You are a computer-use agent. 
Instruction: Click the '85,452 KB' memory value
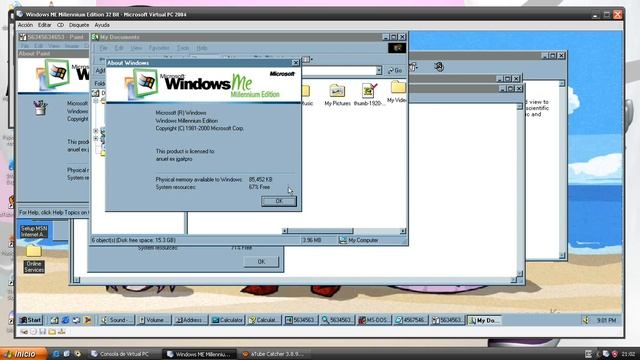click(260, 179)
